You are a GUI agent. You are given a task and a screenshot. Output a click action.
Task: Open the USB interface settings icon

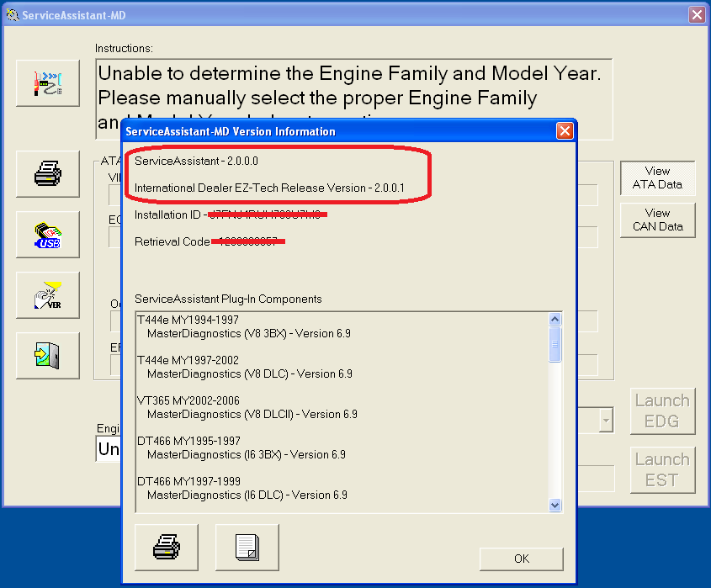(48, 235)
